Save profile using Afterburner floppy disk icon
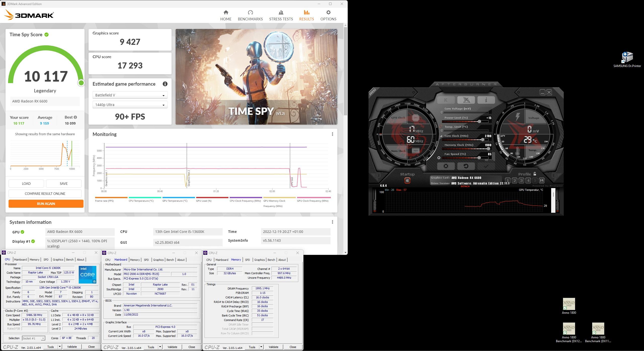The width and height of the screenshot is (644, 351). (542, 181)
